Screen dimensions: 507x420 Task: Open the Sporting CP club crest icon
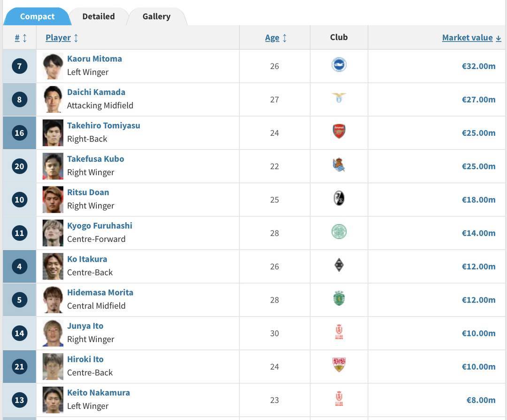pyautogui.click(x=339, y=298)
